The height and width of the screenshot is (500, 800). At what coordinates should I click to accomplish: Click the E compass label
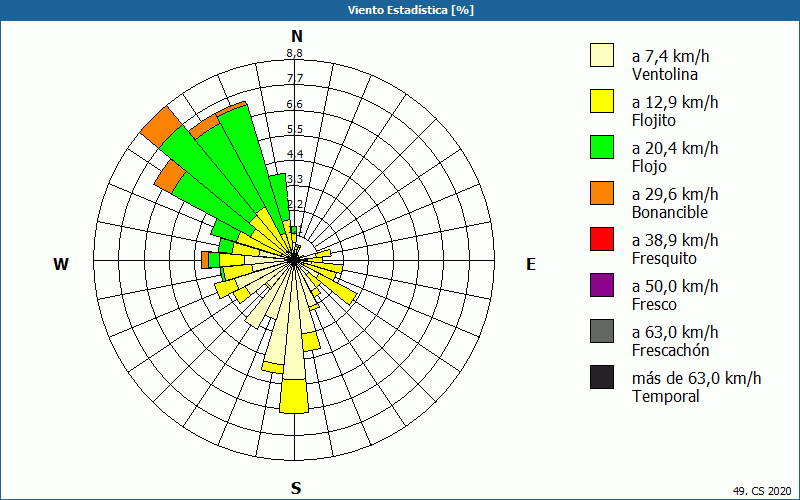tap(531, 264)
